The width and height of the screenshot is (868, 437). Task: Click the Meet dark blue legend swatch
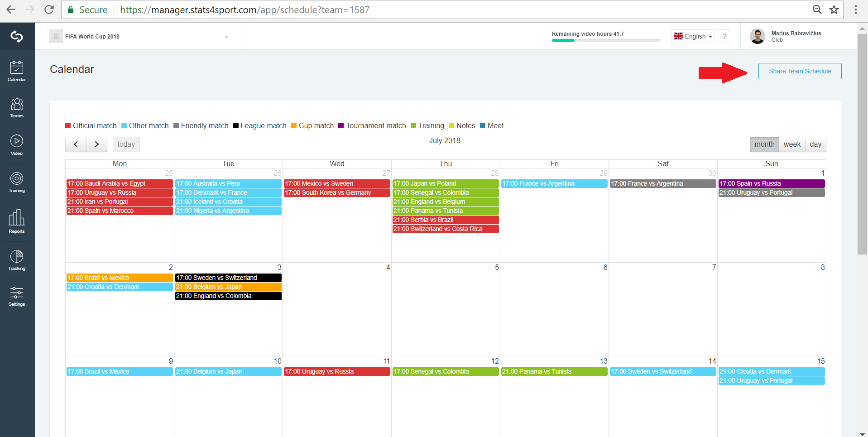[x=483, y=125]
